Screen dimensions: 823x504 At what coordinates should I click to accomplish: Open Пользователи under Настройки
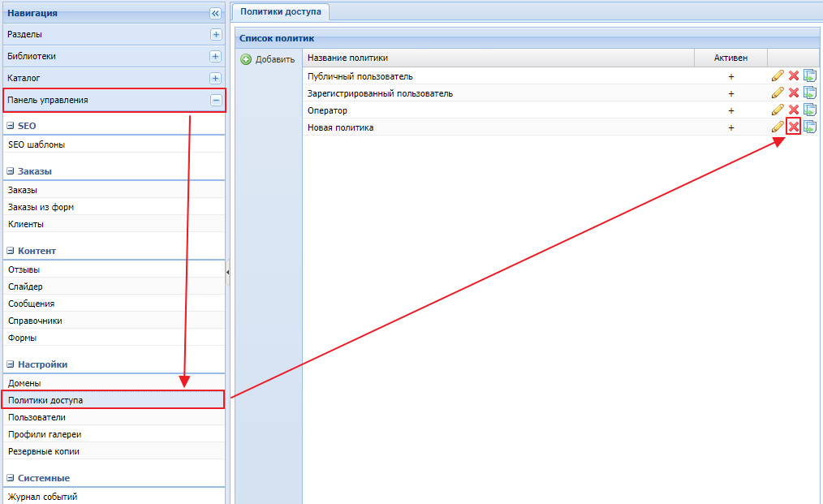tap(37, 417)
